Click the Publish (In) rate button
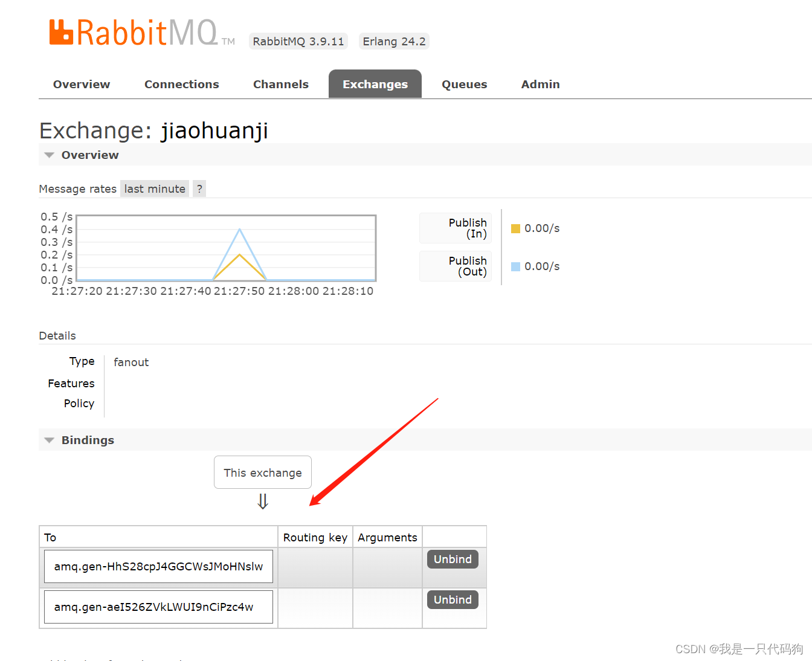 [456, 228]
